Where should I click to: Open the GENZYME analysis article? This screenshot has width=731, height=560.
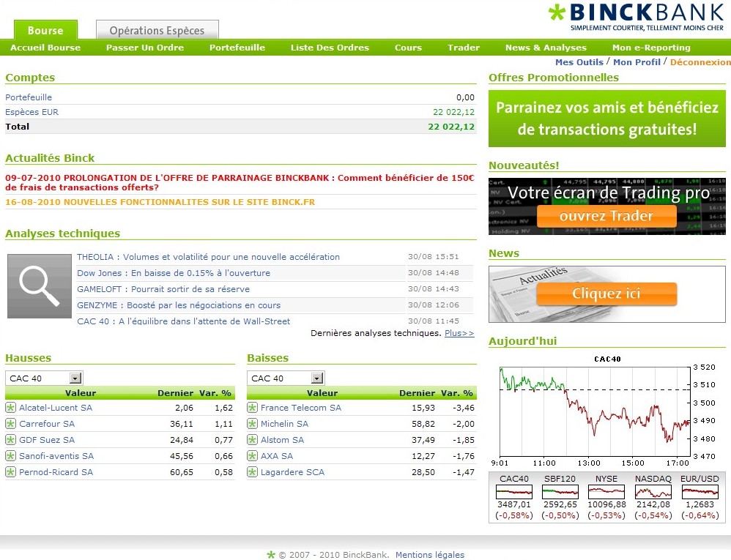coord(179,305)
